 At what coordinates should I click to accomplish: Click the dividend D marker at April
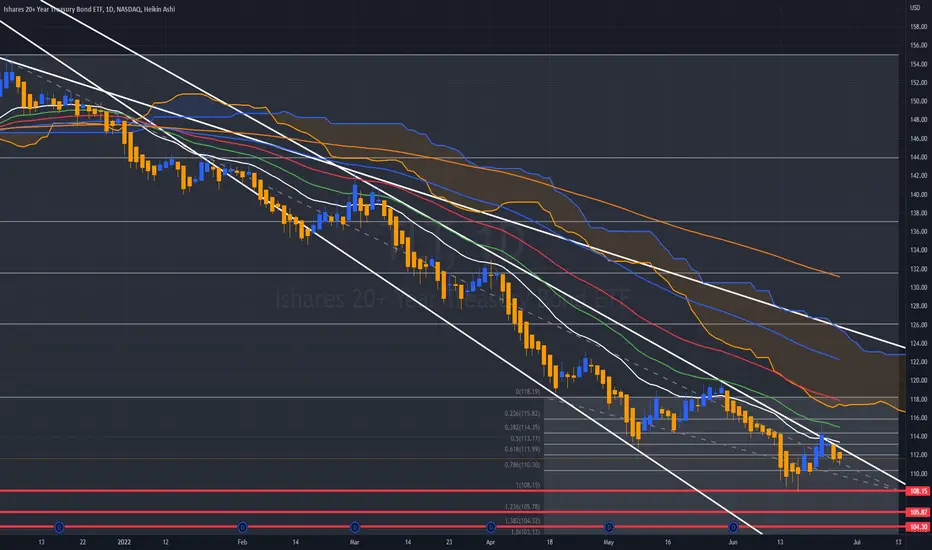(x=490, y=527)
